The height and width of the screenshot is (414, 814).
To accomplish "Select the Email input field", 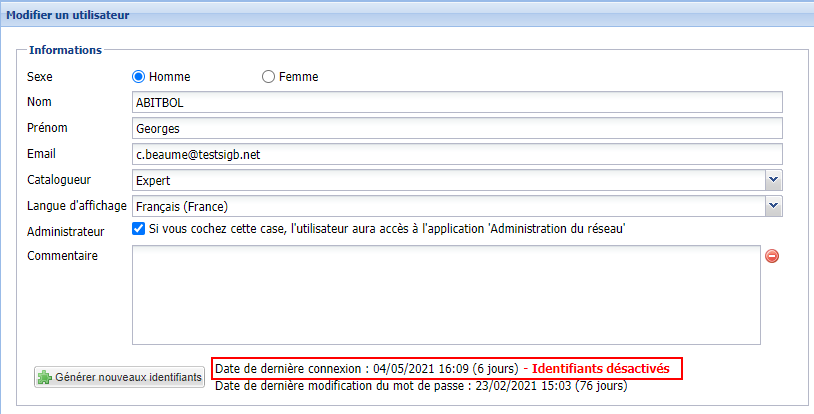I will (x=456, y=155).
